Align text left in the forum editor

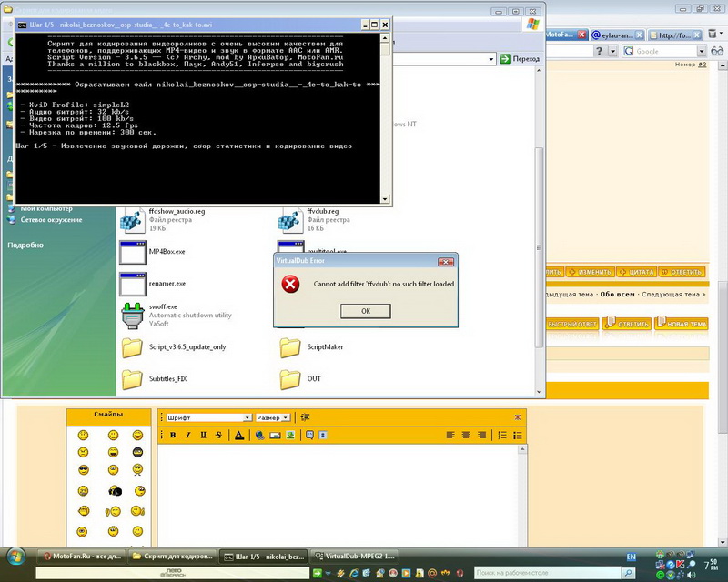450,435
